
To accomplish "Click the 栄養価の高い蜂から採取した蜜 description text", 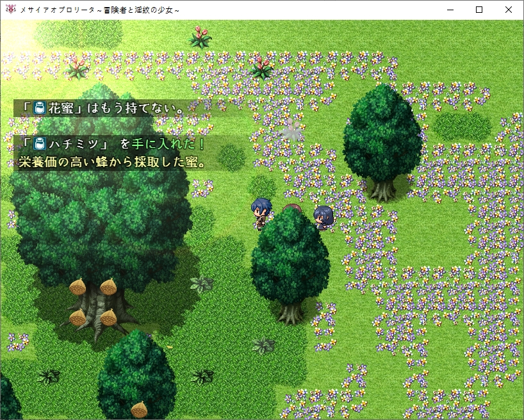I will click(x=112, y=162).
